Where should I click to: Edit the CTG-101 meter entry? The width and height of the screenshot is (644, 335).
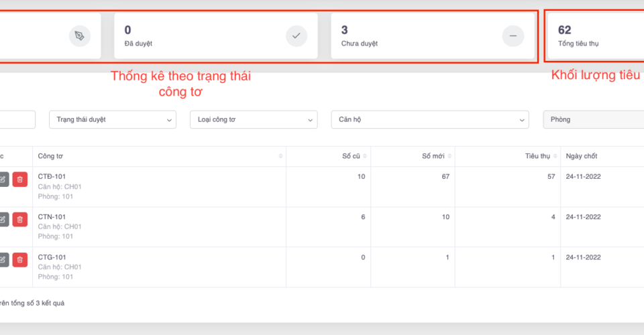(x=3, y=259)
